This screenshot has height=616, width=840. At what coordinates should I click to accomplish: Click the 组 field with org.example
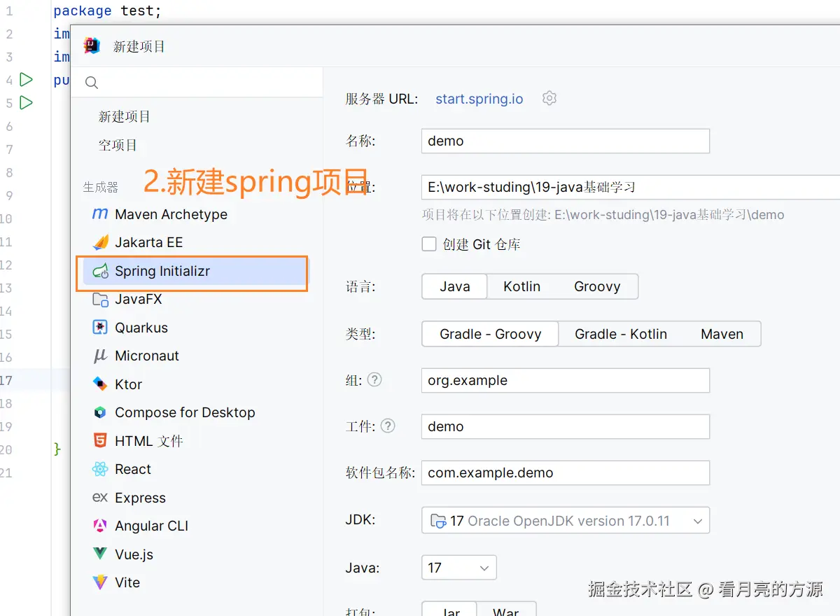coord(566,380)
